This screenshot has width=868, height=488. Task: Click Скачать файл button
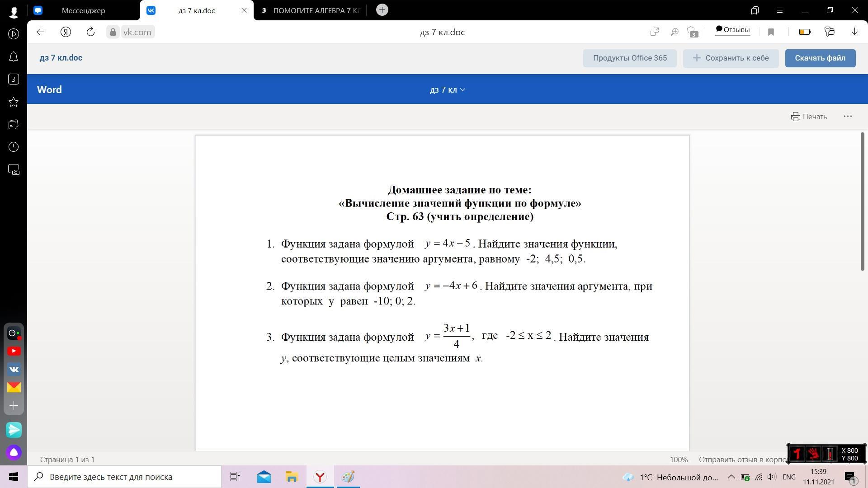pyautogui.click(x=820, y=58)
